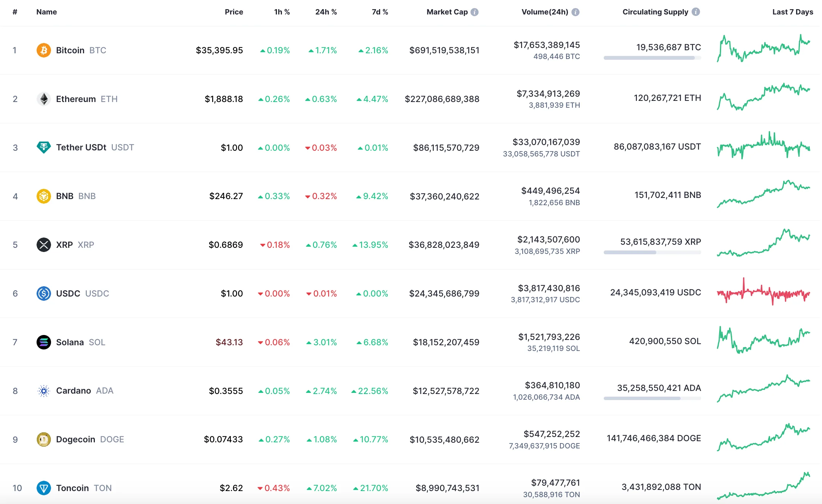This screenshot has width=822, height=504.
Task: Click the Solana logo icon
Action: pyautogui.click(x=44, y=342)
